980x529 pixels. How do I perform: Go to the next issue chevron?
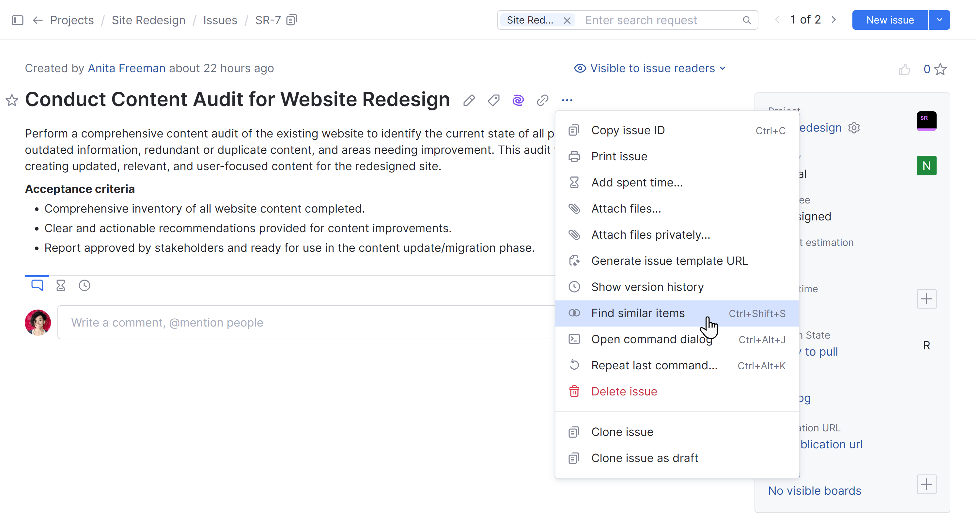coord(834,20)
